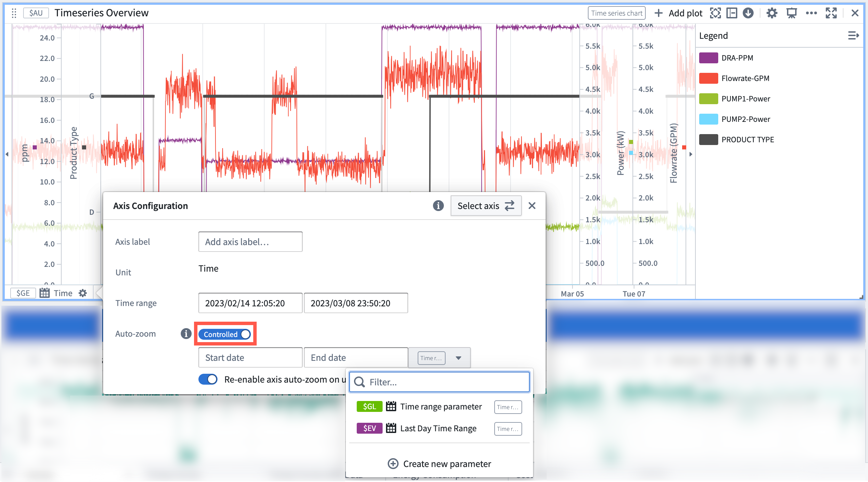
Task: Click the fit-to-view focus icon
Action: click(x=716, y=13)
